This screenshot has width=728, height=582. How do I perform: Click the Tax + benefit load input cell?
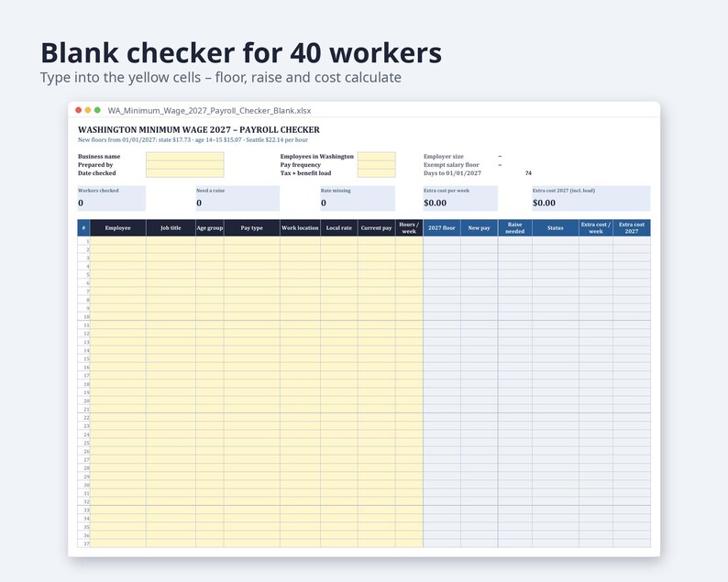point(377,173)
